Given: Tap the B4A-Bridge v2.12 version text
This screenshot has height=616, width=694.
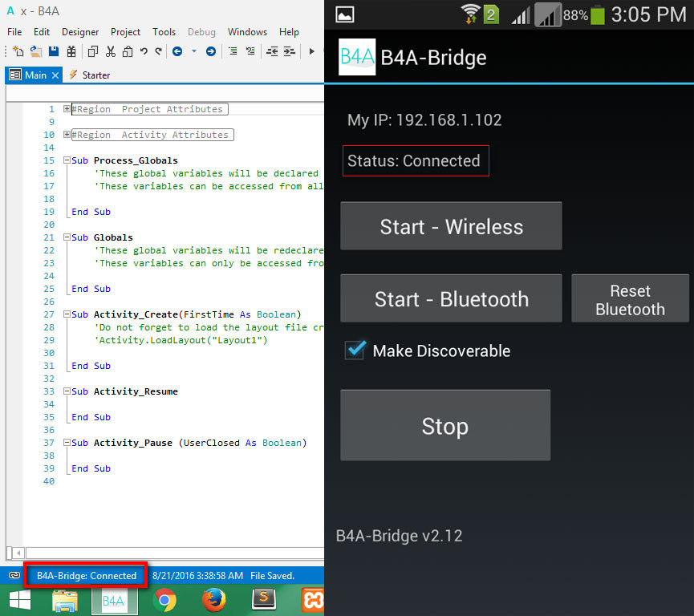Looking at the screenshot, I should point(399,536).
